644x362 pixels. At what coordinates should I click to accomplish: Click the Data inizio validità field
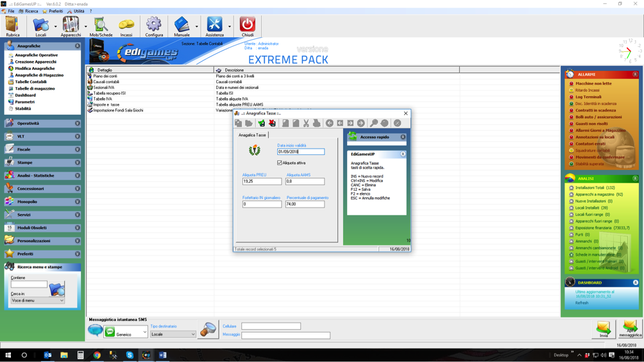coord(301,151)
